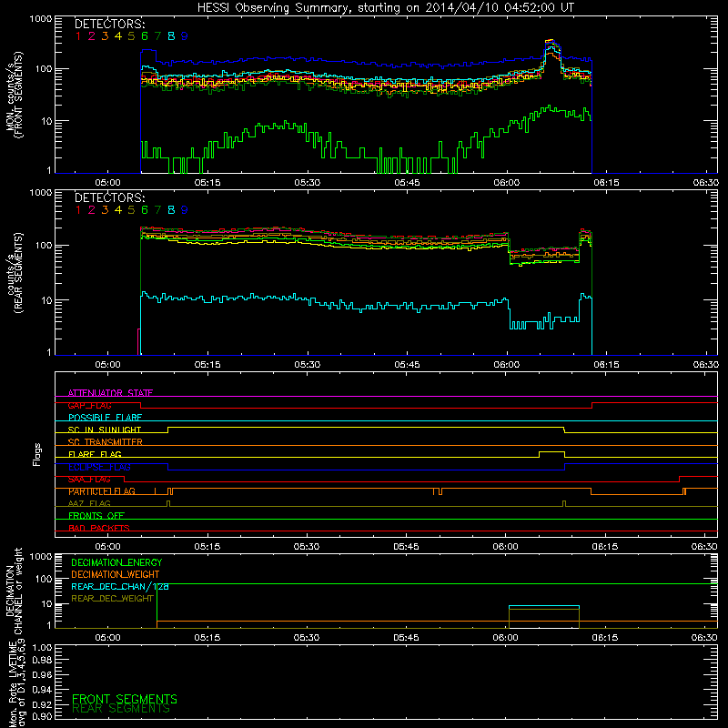Select magenta detector 2 in rear segments legend
This screenshot has height=728, width=728.
(92, 210)
